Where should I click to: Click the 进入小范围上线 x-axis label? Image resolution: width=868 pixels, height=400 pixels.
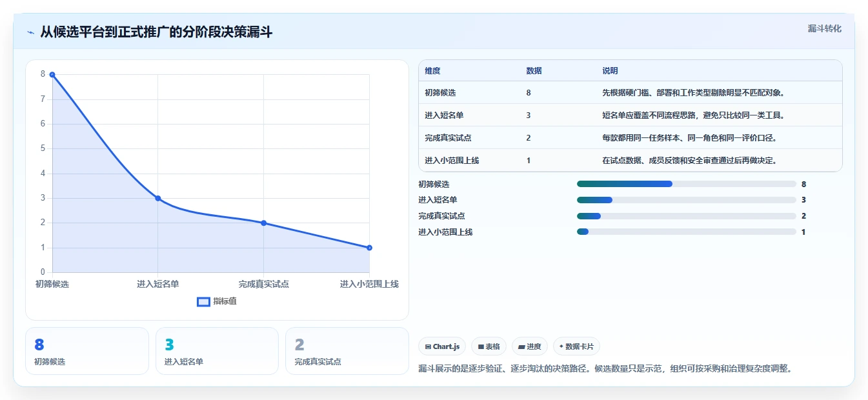(x=369, y=284)
